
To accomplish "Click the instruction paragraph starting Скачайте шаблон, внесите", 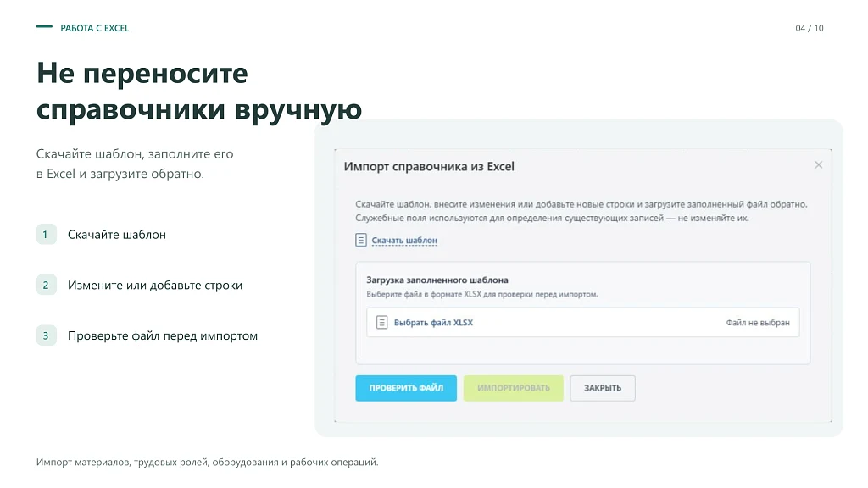I will [x=581, y=211].
